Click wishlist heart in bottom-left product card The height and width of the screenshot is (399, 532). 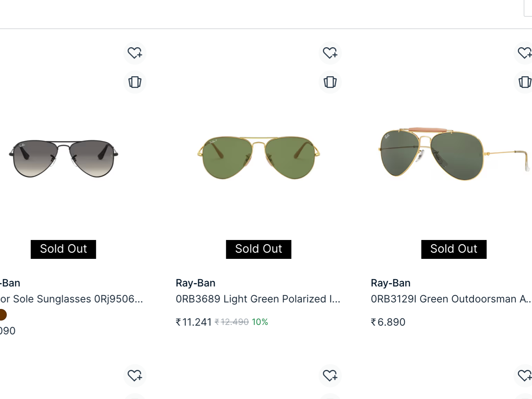135,375
